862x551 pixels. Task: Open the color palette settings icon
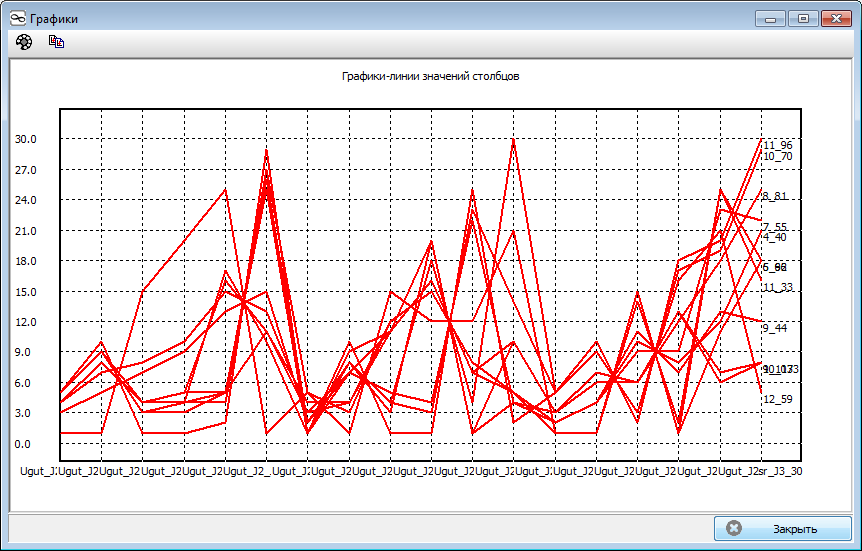[x=24, y=42]
